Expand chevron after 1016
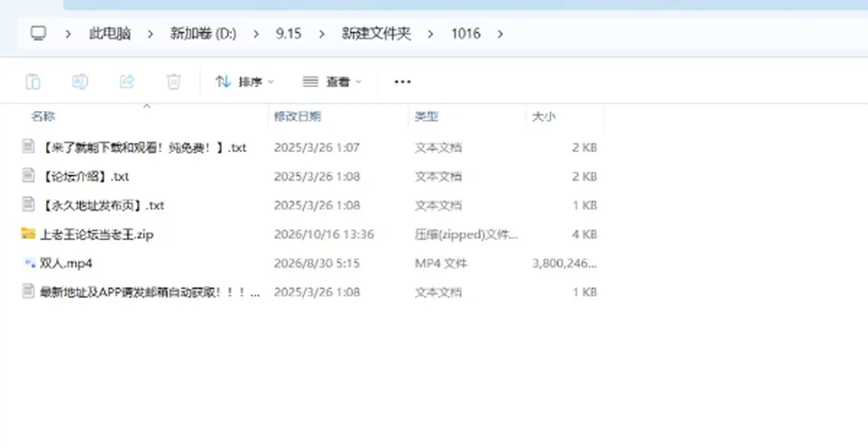 (x=500, y=33)
